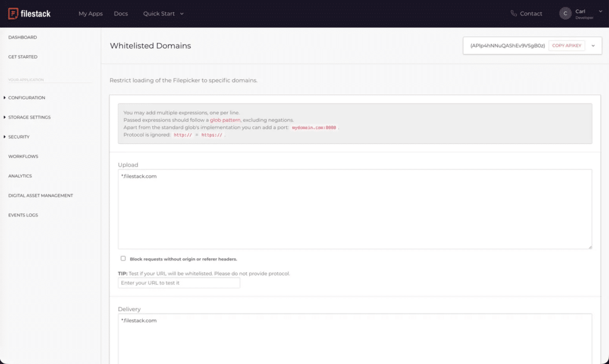Click the URL test input field
This screenshot has width=609, height=364.
[x=179, y=283]
